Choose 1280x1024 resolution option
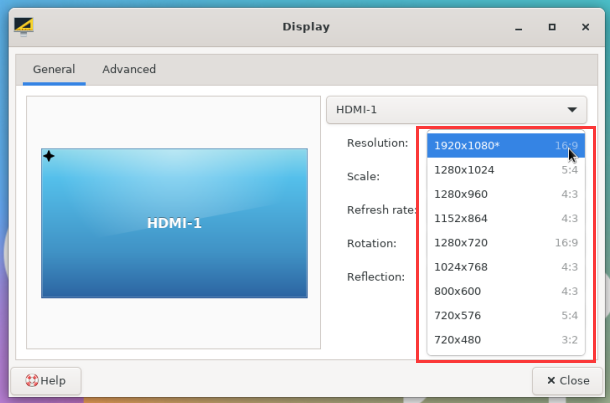610x403 pixels. coord(506,170)
